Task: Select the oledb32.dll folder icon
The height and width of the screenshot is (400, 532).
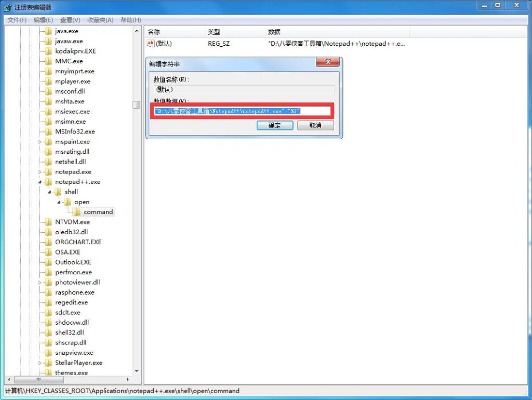Action: click(x=48, y=232)
